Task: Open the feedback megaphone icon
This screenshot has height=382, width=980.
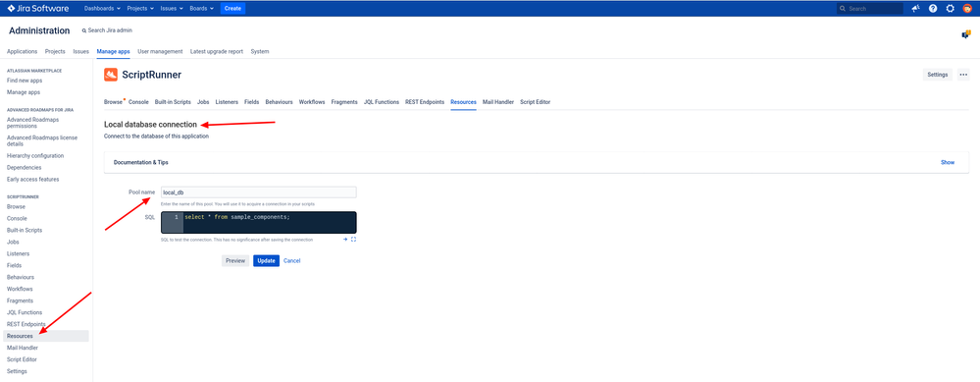Action: (x=915, y=9)
